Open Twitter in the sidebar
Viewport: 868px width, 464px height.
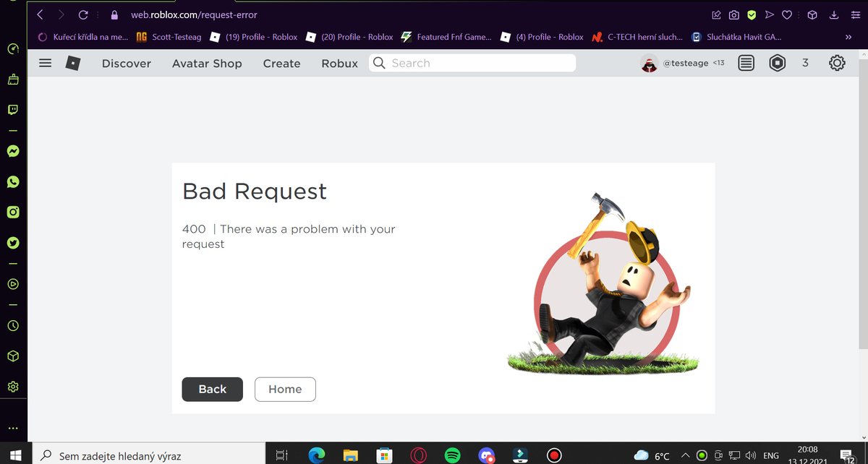tap(13, 242)
